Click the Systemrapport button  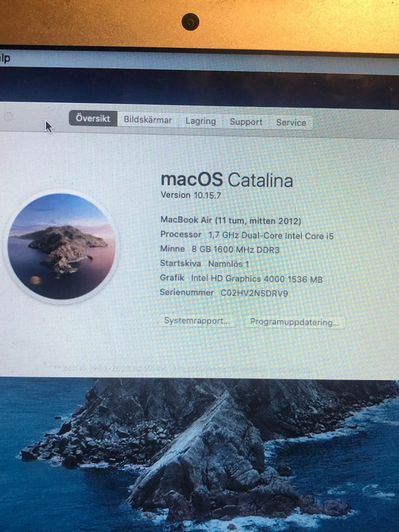tap(198, 321)
